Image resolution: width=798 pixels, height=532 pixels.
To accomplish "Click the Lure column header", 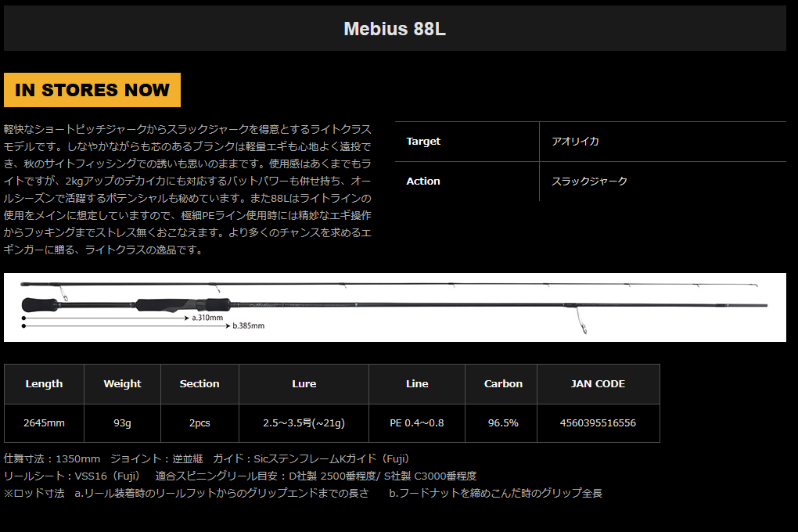I will click(x=304, y=384).
